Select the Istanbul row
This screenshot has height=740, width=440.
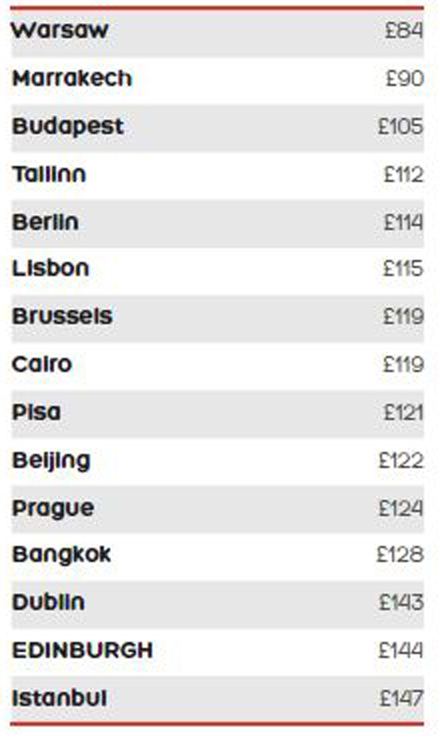point(218,699)
